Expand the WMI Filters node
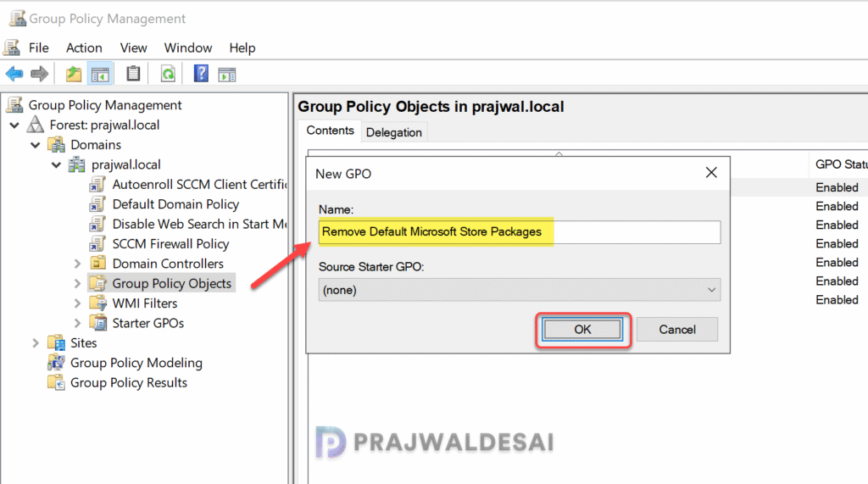This screenshot has height=484, width=868. 77,303
